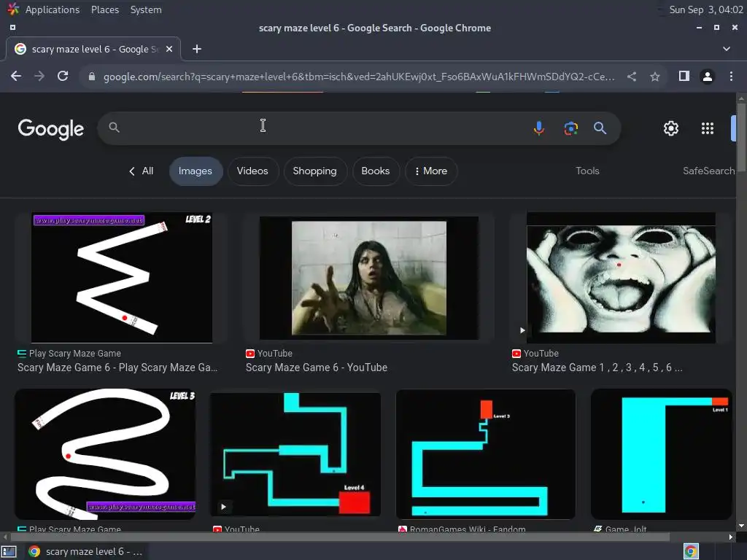Open the Level 2 zigzag maze thumbnail

point(122,278)
